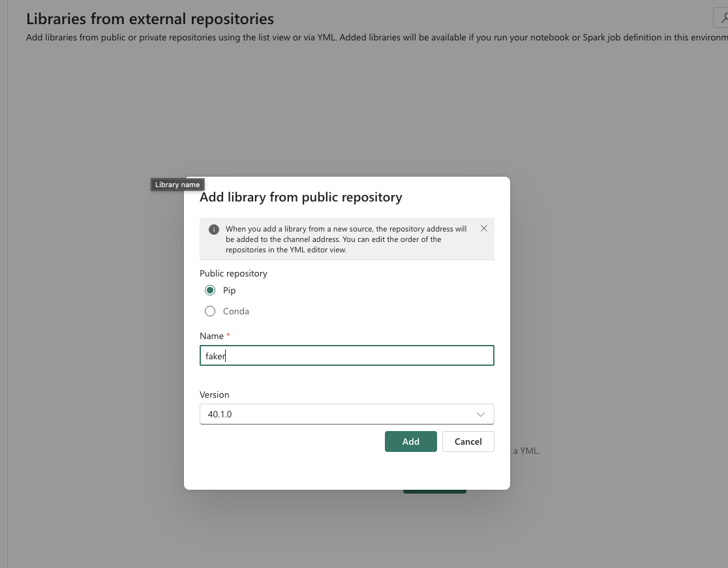
Task: Click the Library name tooltip label
Action: pyautogui.click(x=177, y=185)
